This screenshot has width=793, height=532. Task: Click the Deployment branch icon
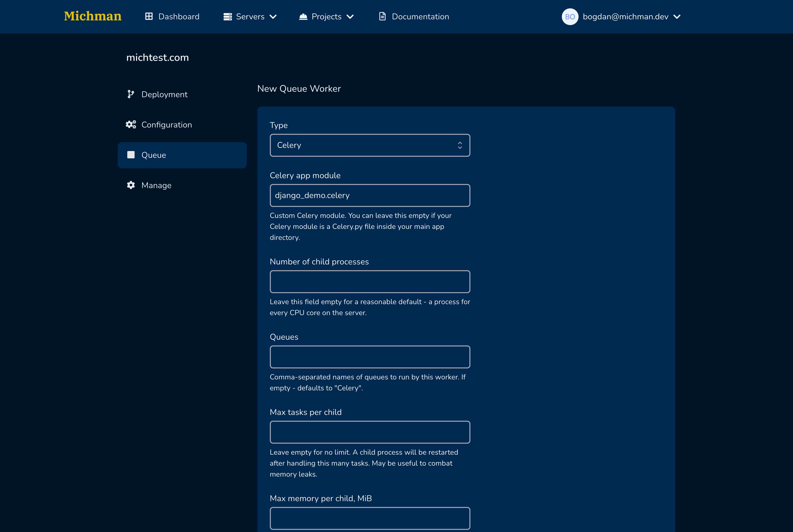131,94
